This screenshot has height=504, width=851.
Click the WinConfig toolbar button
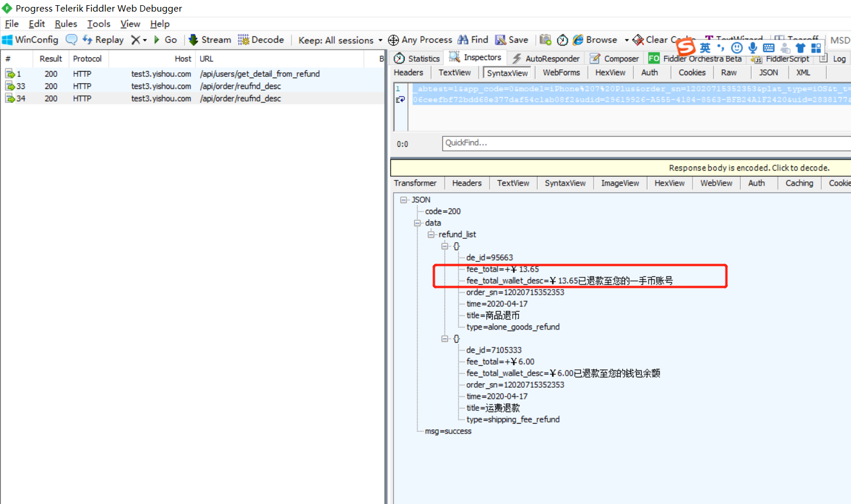[30, 40]
